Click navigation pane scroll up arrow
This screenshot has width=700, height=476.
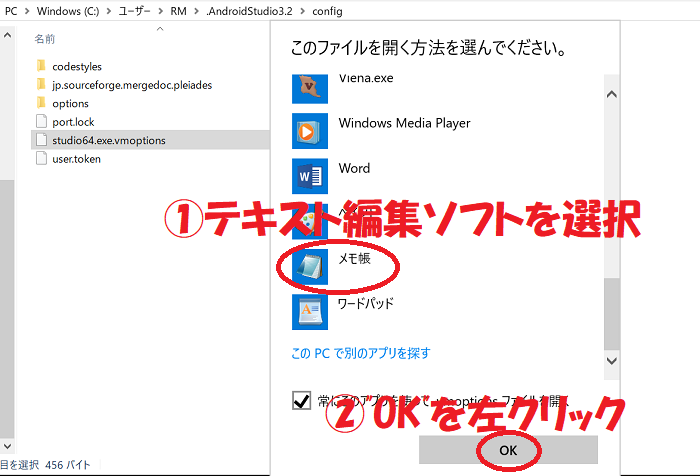(7, 35)
